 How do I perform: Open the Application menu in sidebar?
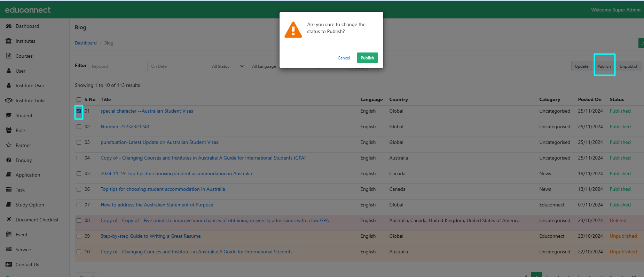point(28,175)
